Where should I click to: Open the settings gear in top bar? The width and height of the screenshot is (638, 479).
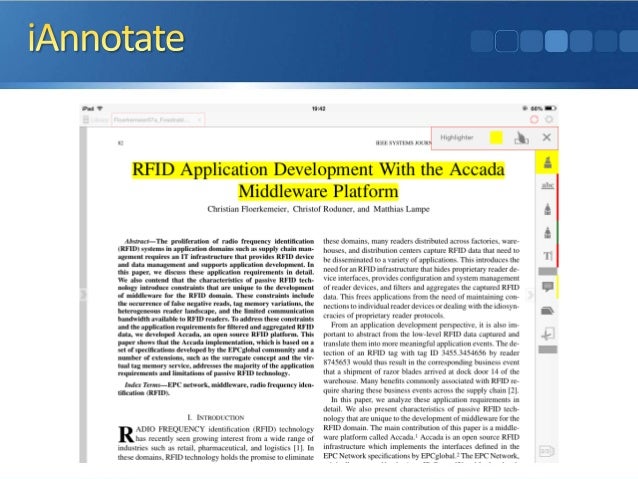[549, 119]
